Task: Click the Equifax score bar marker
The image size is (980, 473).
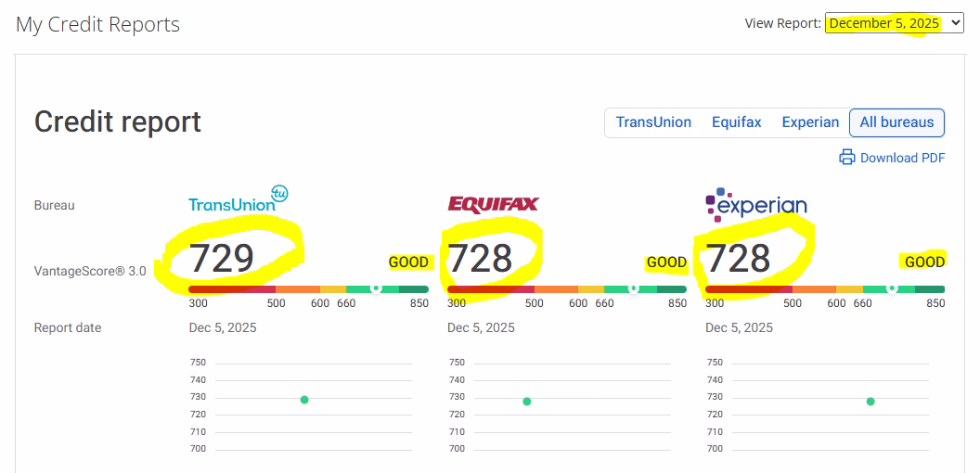Action: tap(634, 288)
